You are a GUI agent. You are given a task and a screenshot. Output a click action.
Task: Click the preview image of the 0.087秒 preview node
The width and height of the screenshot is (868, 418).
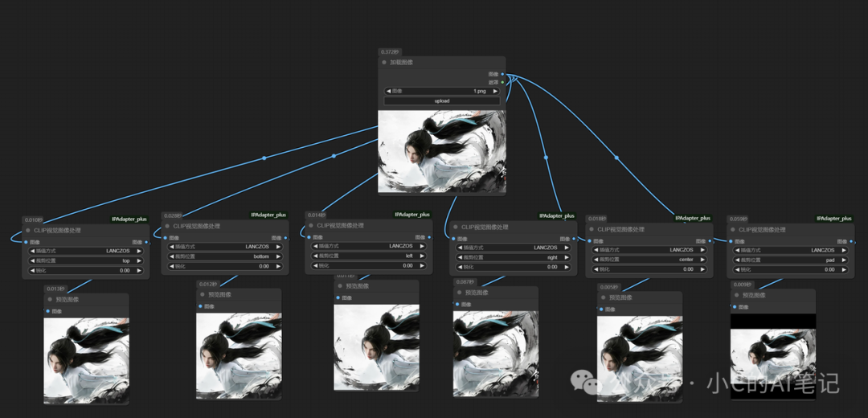pyautogui.click(x=495, y=353)
